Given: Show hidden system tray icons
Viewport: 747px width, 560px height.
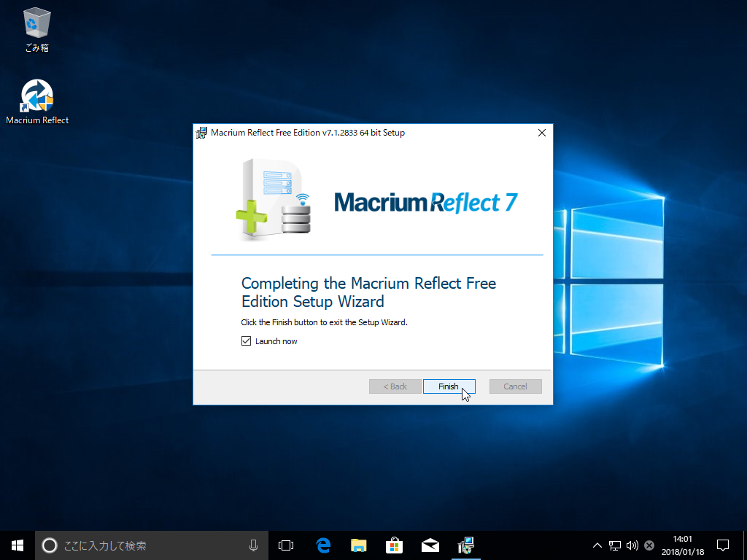Looking at the screenshot, I should (x=597, y=545).
